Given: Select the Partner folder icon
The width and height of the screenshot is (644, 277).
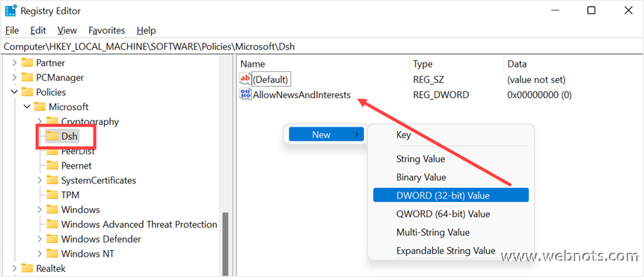Looking at the screenshot, I should click(x=27, y=63).
